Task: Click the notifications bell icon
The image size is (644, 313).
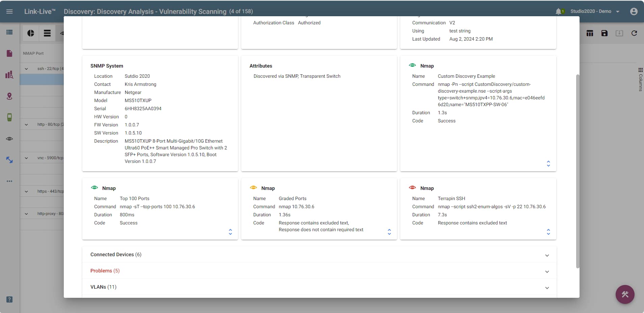Action: tap(558, 11)
